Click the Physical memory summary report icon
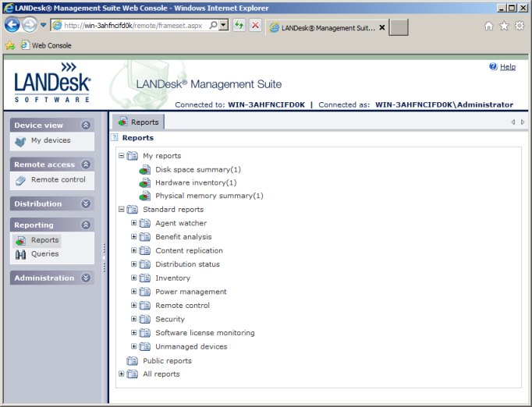Image resolution: width=532 pixels, height=407 pixels. pos(145,196)
